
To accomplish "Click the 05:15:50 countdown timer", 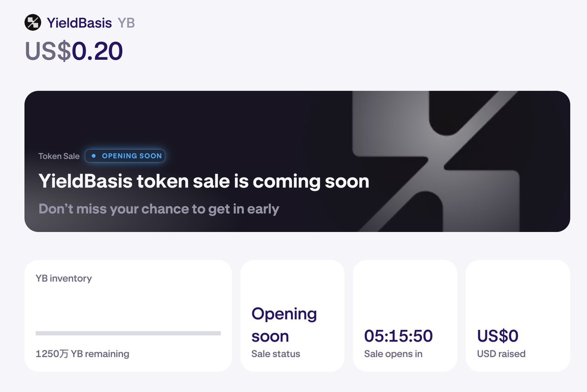I will pyautogui.click(x=398, y=336).
